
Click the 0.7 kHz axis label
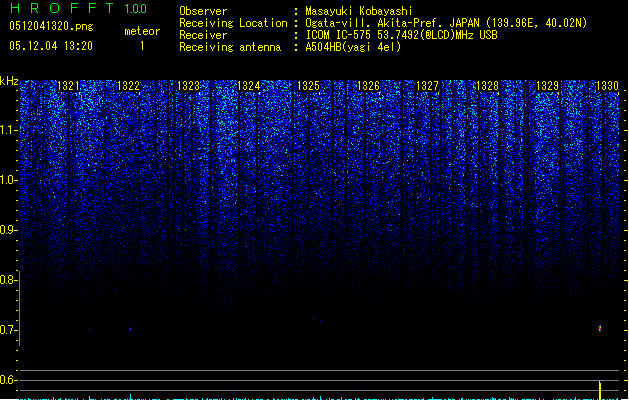coord(8,330)
